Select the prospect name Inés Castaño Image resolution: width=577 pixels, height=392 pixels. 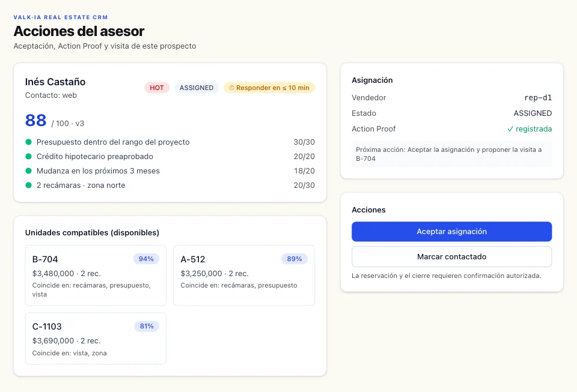pos(55,82)
